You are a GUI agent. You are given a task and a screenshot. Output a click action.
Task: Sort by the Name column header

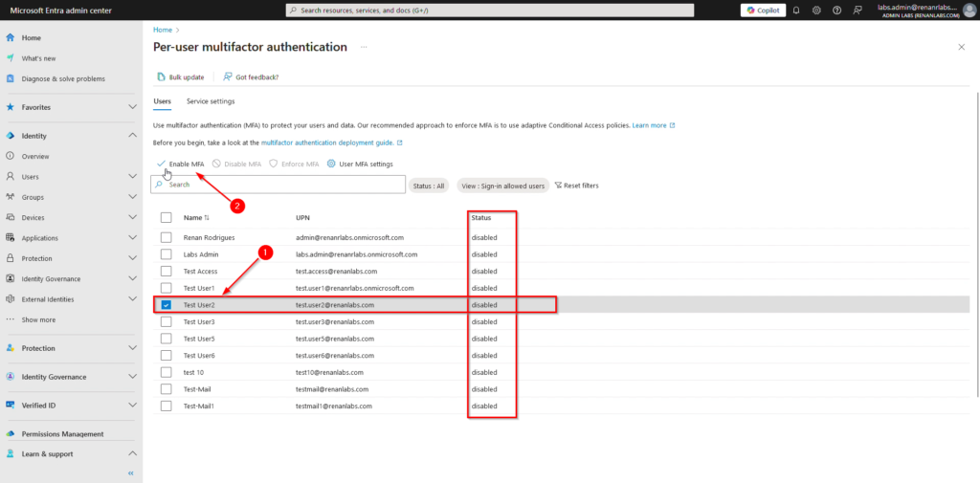click(196, 217)
